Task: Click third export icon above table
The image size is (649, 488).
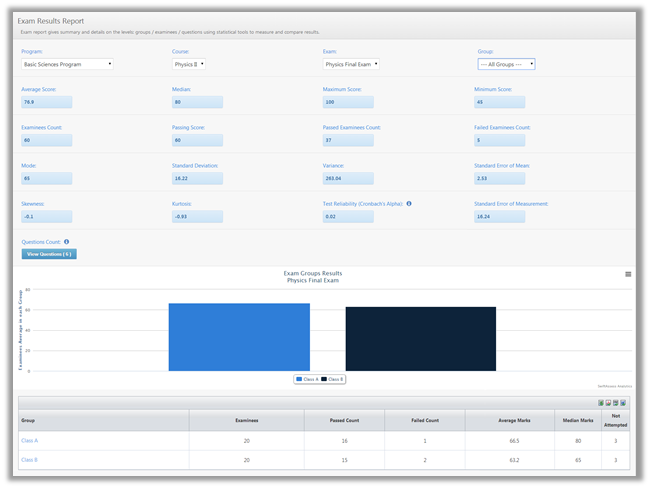Action: point(615,403)
